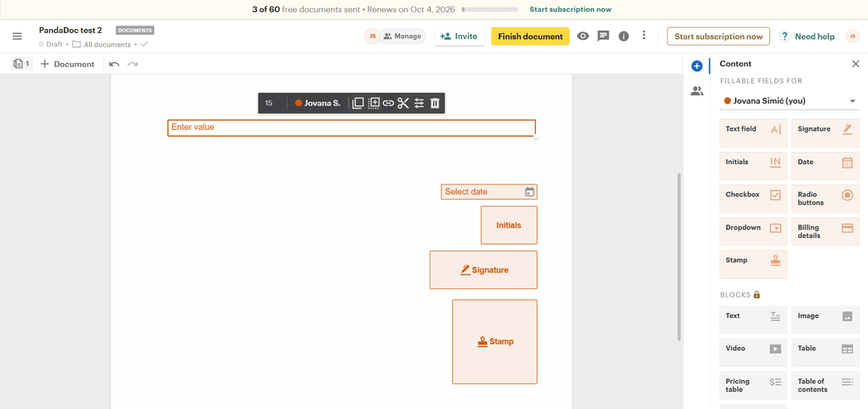Click the Start subscription now link in banner

click(x=570, y=9)
